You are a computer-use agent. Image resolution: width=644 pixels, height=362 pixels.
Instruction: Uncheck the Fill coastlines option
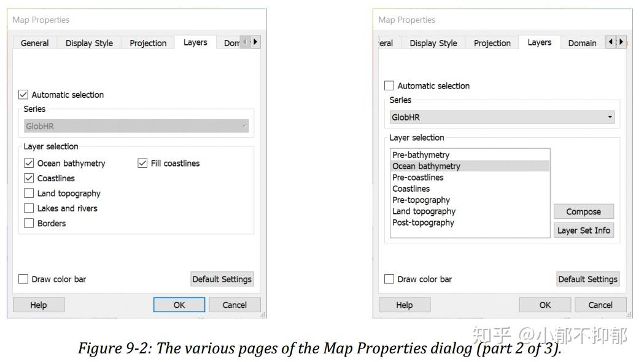coord(142,163)
